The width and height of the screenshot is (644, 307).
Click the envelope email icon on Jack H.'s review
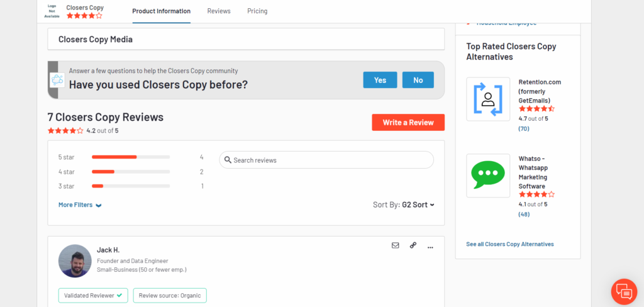(x=395, y=245)
